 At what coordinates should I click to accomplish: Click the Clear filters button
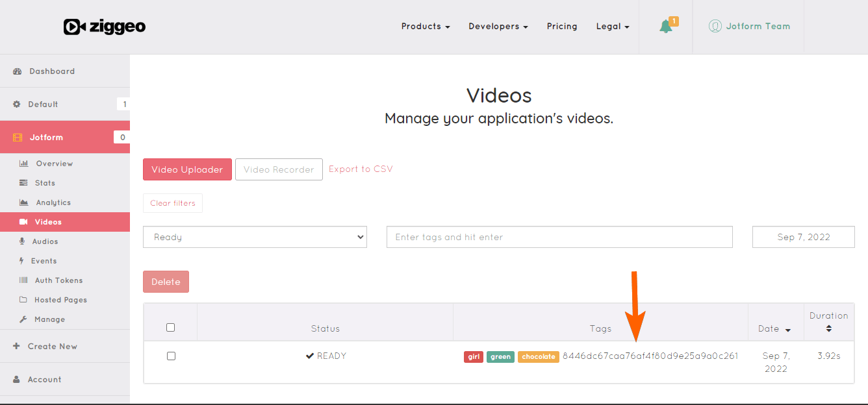coord(173,203)
